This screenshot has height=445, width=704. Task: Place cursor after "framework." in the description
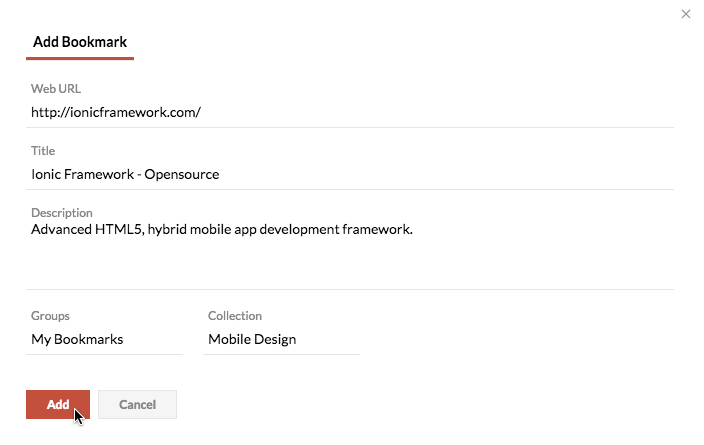click(x=414, y=229)
